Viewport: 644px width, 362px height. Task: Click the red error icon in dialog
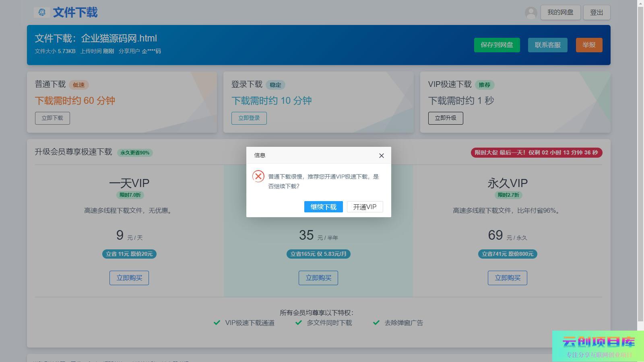(x=258, y=177)
